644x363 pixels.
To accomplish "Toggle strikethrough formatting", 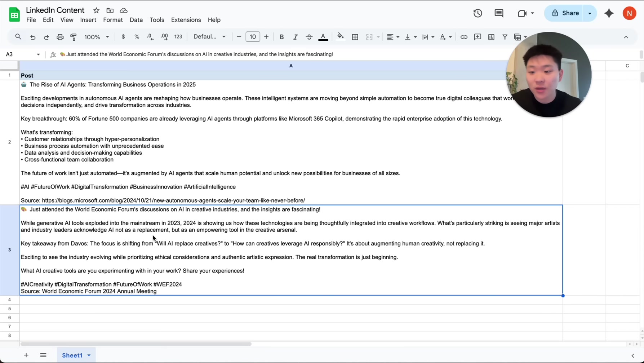I will [309, 37].
